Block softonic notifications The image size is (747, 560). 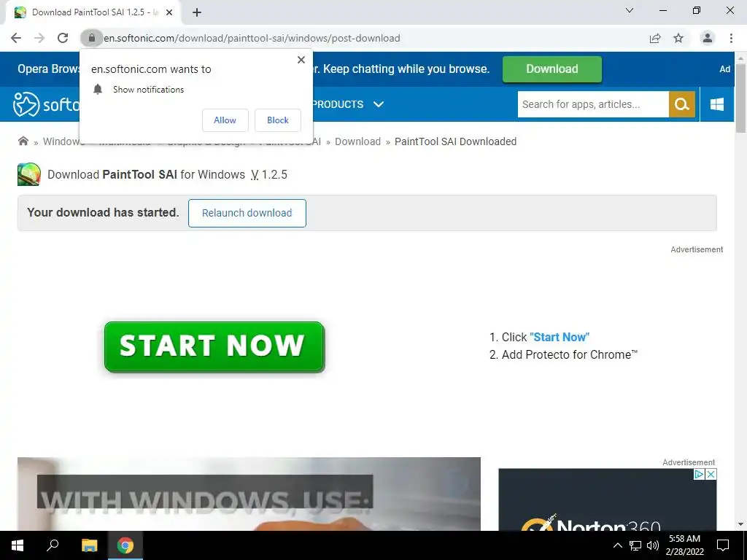click(278, 120)
